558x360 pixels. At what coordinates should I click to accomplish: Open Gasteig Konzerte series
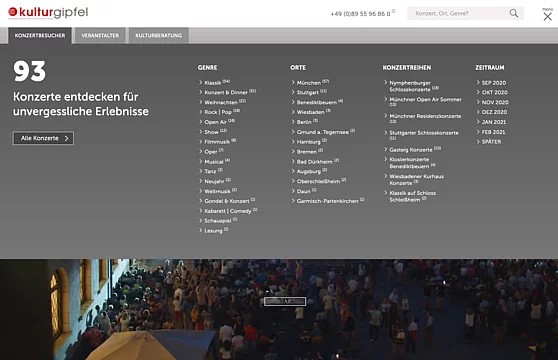tap(412, 150)
